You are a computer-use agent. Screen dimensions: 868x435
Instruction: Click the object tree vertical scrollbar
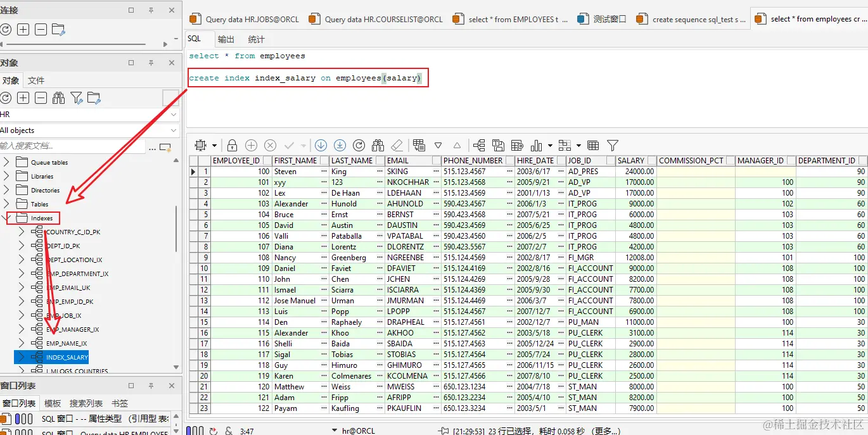tap(176, 229)
